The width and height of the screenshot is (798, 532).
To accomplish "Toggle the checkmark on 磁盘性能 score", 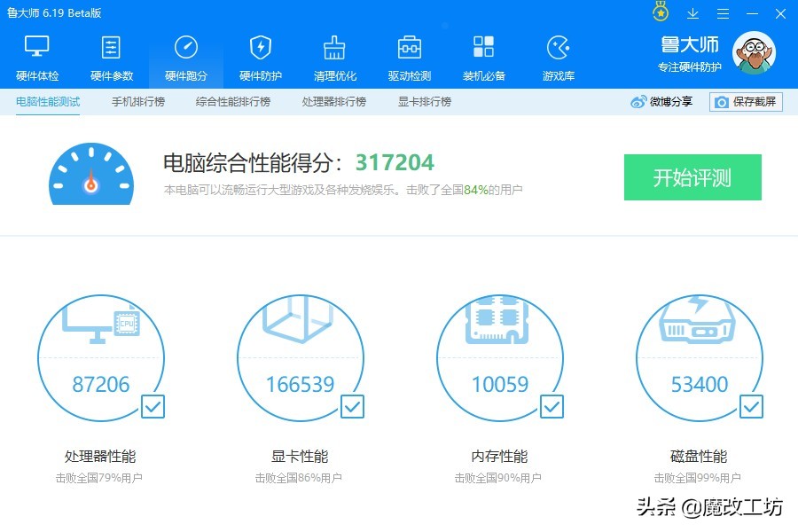I will coord(751,407).
